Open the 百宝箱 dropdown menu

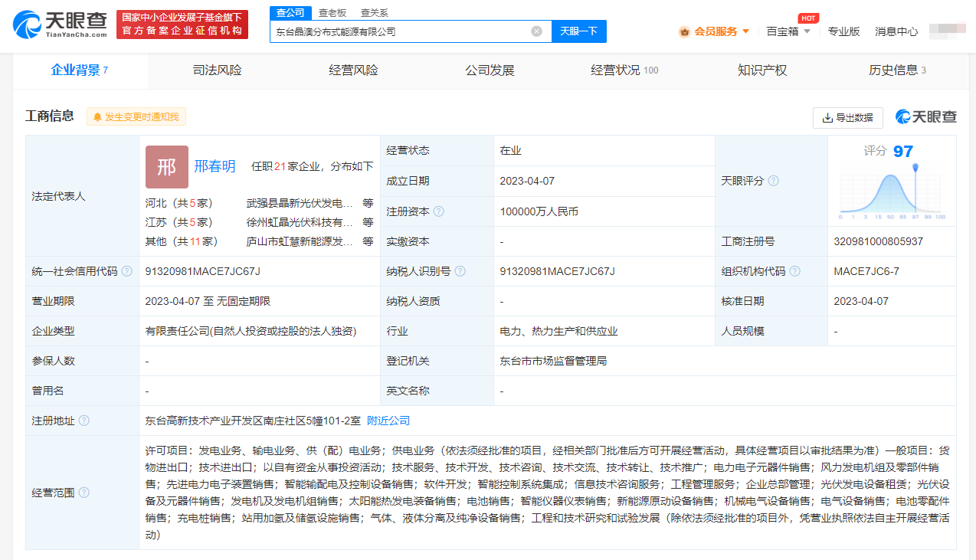(x=788, y=31)
